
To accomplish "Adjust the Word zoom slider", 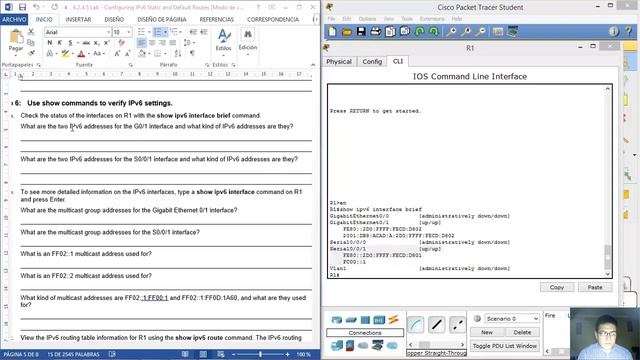I will [260, 354].
